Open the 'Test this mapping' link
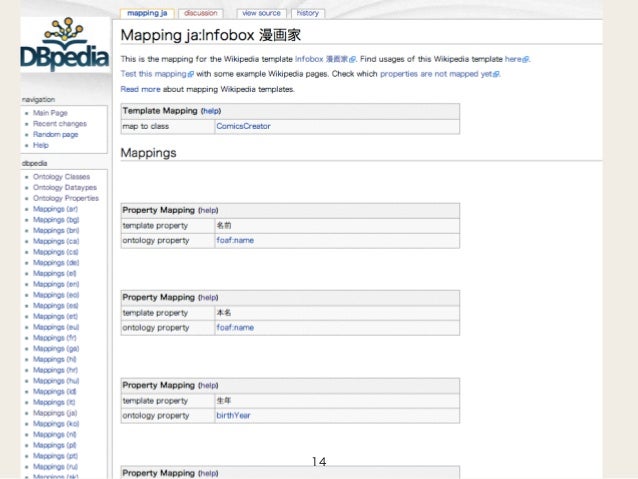 (x=153, y=74)
